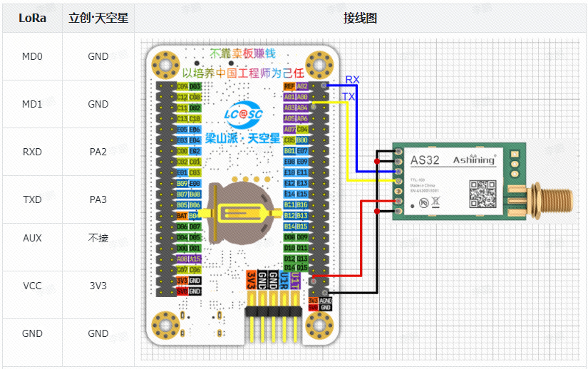The image size is (588, 369).
Task: Click the PA2 cell in RXD row
Action: point(98,152)
